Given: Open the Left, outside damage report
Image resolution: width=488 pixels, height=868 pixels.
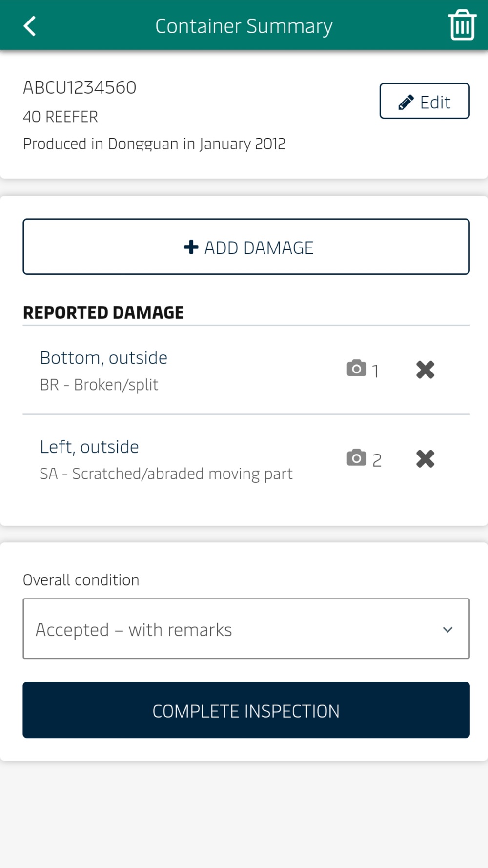Looking at the screenshot, I should (89, 447).
